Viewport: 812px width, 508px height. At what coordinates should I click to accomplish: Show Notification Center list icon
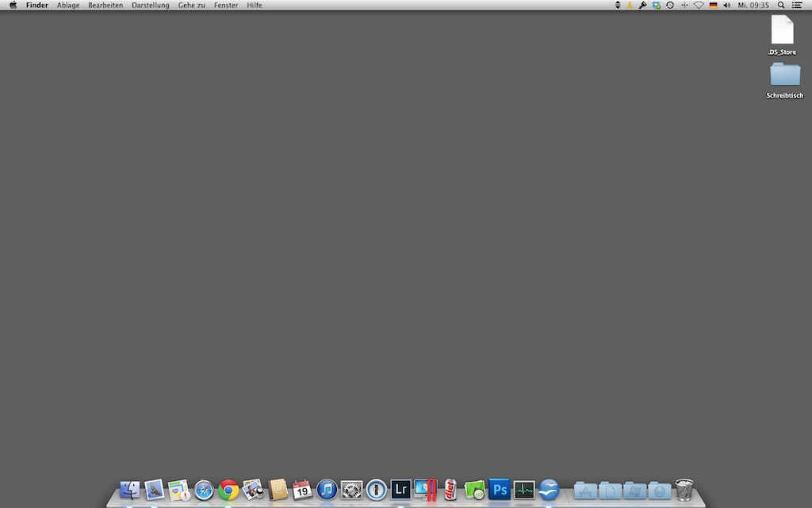click(797, 5)
